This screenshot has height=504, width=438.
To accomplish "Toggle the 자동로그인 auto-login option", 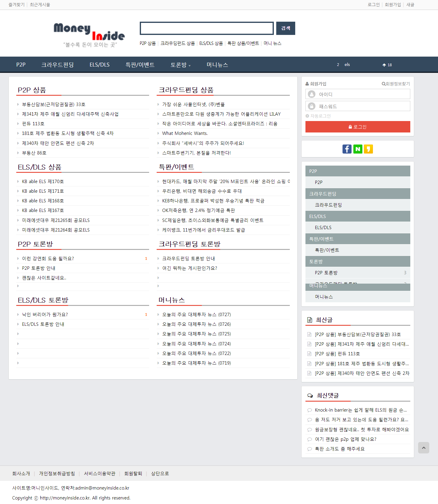I will coord(318,116).
